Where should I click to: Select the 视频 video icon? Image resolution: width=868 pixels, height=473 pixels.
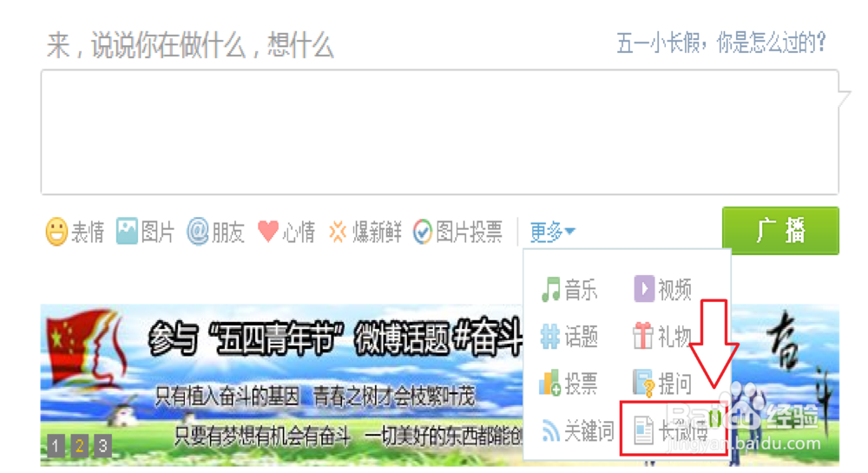[x=644, y=289]
